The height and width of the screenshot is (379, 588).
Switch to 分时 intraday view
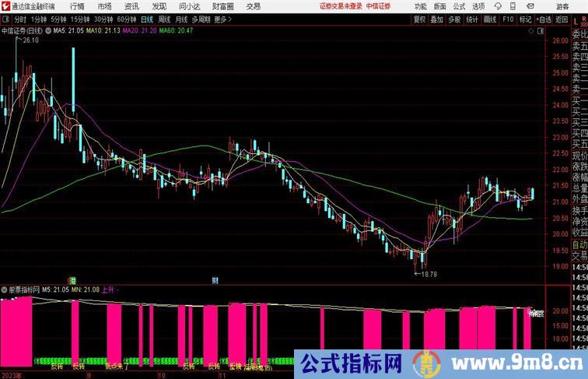[x=19, y=19]
